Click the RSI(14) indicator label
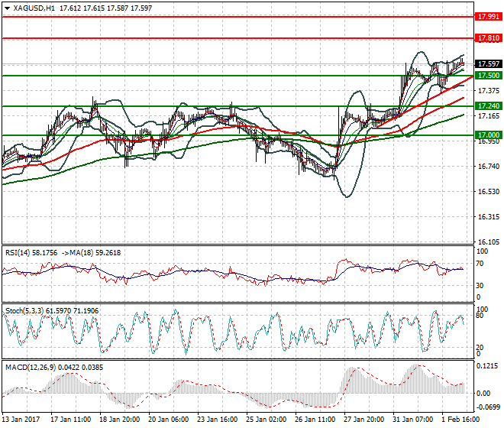 coord(18,253)
